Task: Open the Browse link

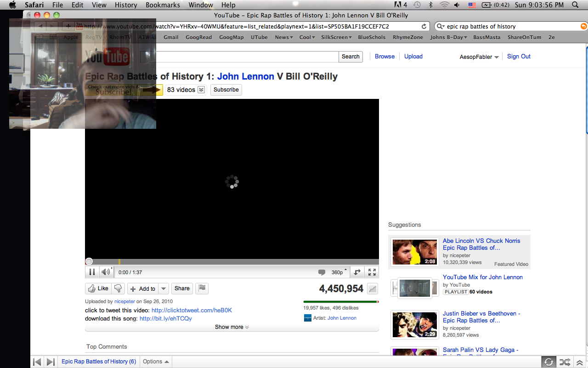Action: tap(384, 57)
